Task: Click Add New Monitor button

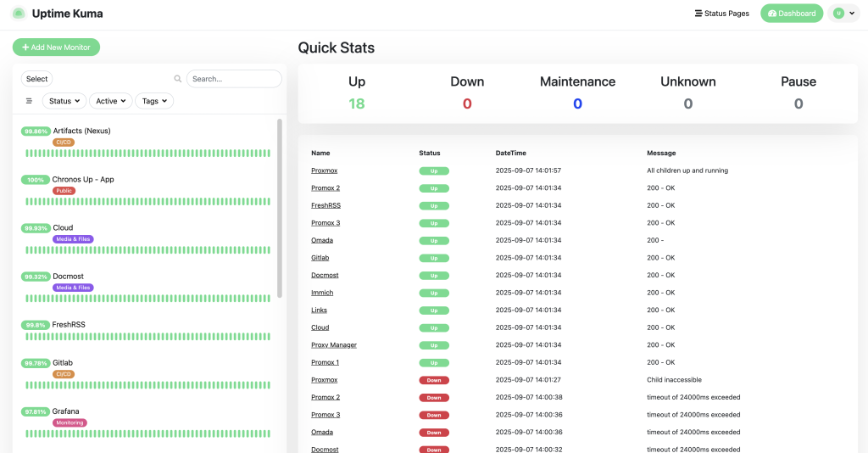Action: [x=56, y=47]
